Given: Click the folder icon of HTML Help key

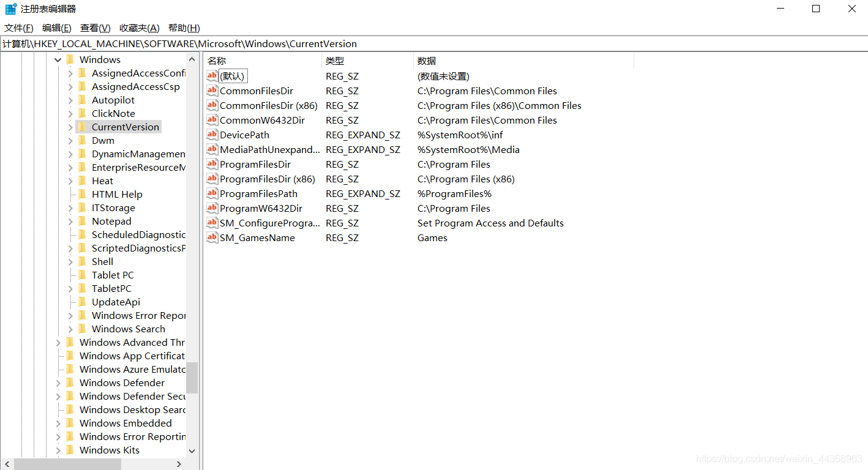Looking at the screenshot, I should (x=82, y=194).
